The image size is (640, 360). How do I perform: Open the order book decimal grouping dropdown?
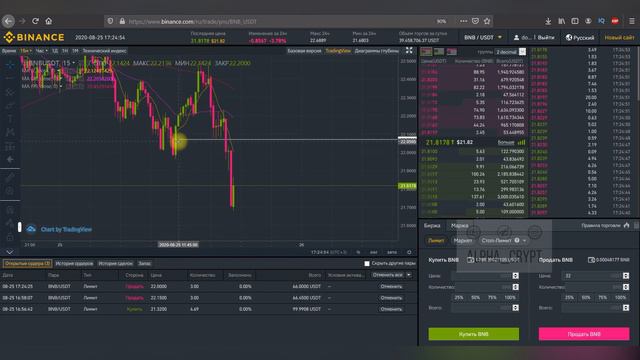[x=510, y=52]
